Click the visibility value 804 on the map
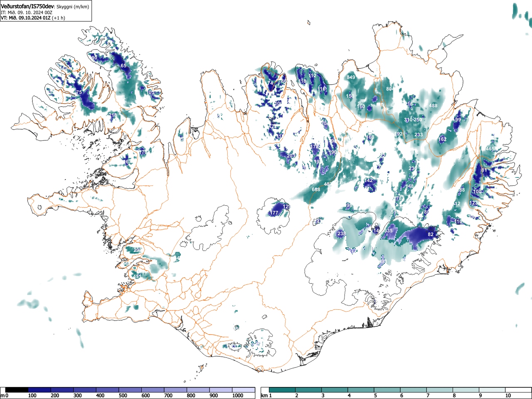This screenshot has height=399, width=532. click(390, 89)
